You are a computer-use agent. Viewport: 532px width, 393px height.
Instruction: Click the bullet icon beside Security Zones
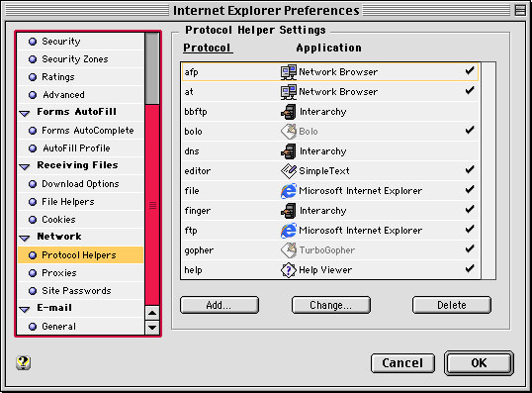click(33, 59)
